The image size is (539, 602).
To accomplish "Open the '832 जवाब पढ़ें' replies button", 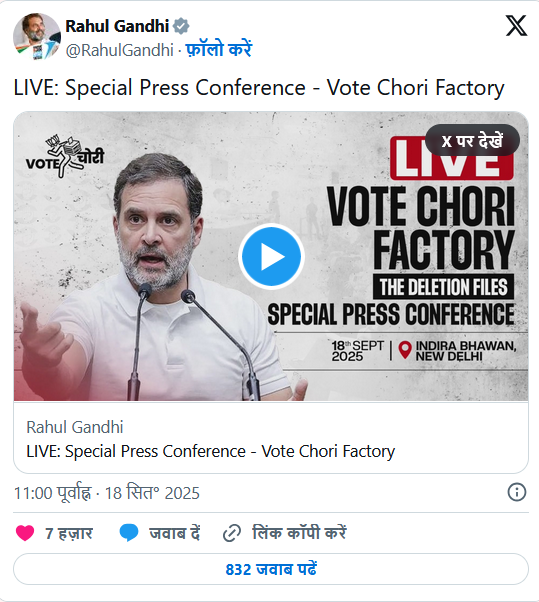I will point(271,569).
